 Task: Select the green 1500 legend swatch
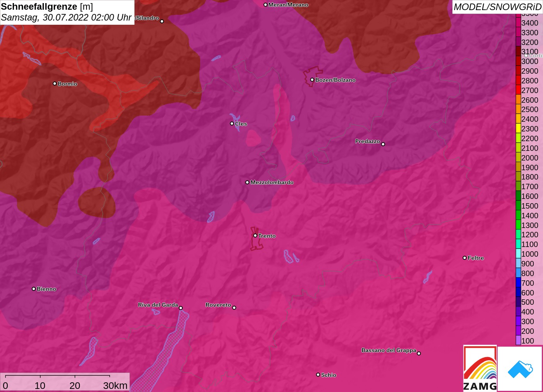coord(518,205)
